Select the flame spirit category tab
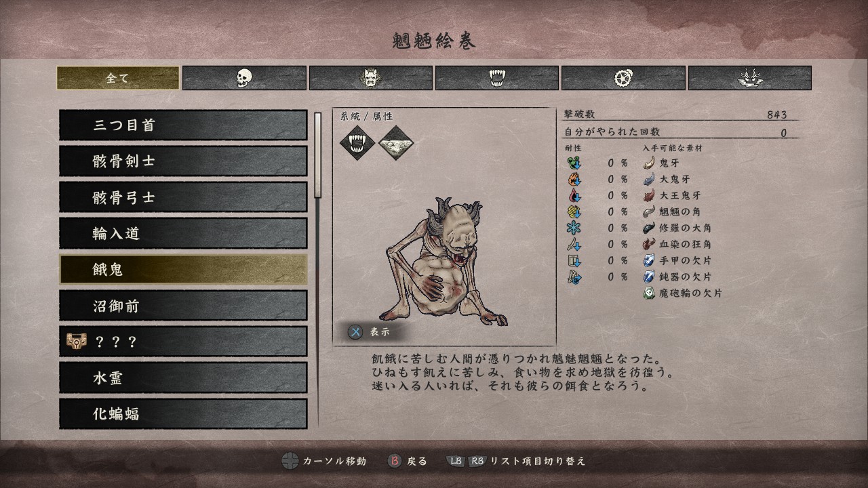 (x=750, y=78)
